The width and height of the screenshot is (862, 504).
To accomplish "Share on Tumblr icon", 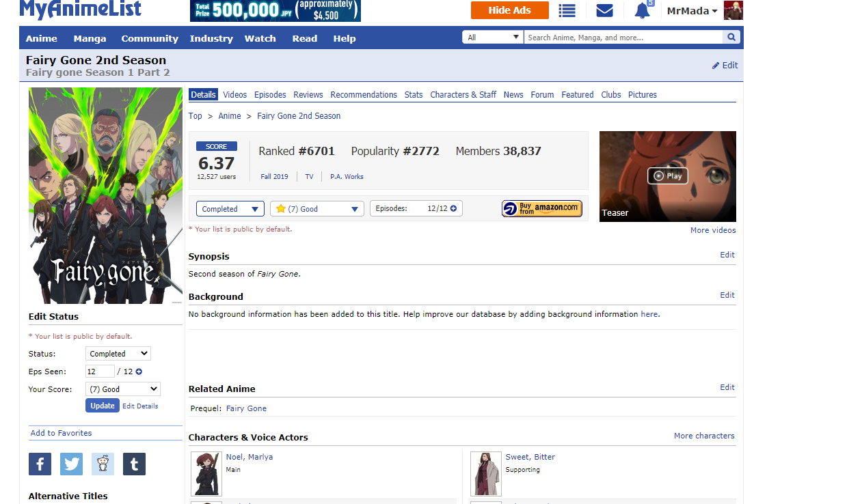I will (134, 464).
